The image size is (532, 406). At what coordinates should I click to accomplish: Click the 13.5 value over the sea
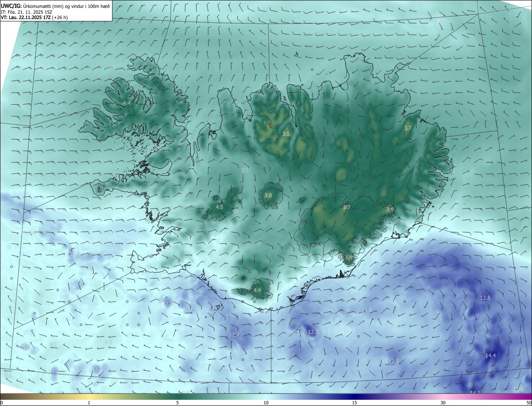click(313, 332)
